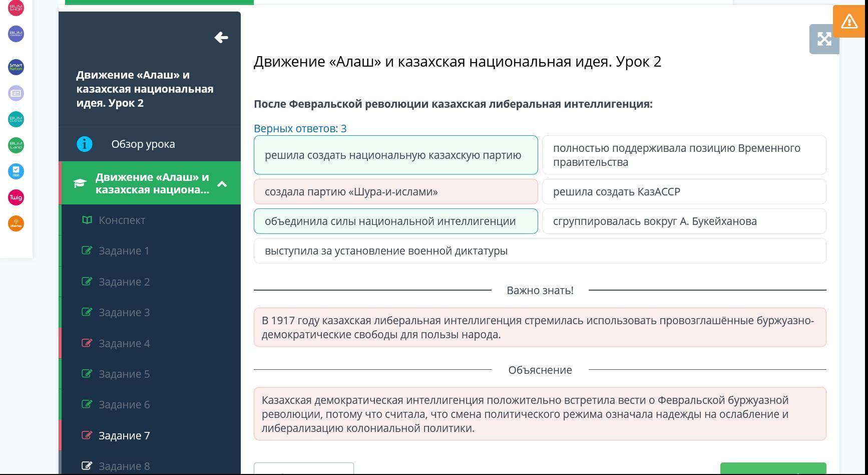Open the Bilim Shop icon
868x475 pixels.
[16, 8]
